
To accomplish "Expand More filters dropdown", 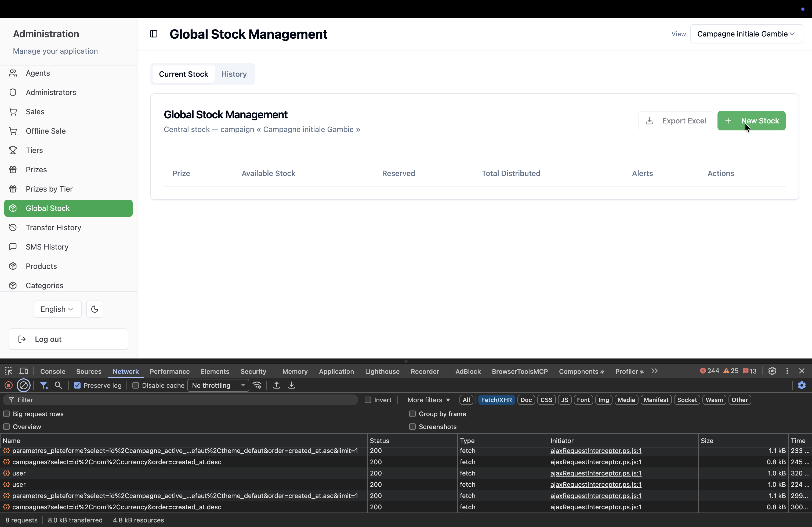I will (429, 400).
